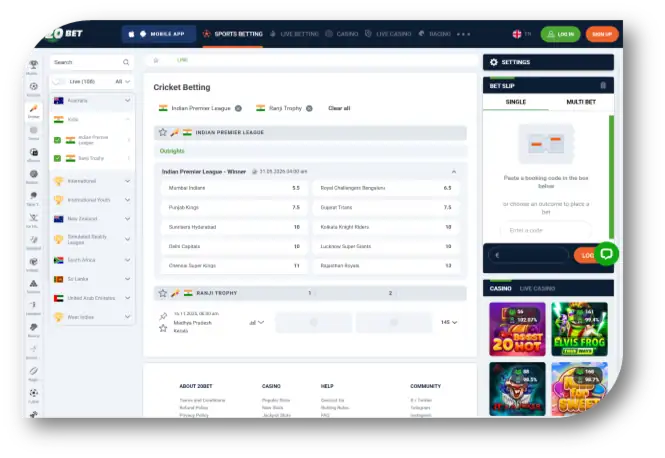
Task: Clear bet slip using trash icon
Action: [x=604, y=86]
